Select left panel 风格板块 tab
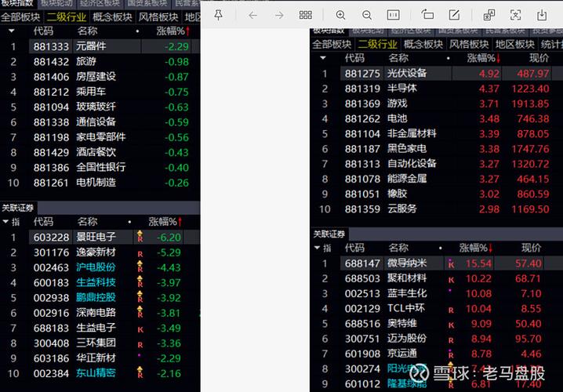This screenshot has height=392, width=563. pyautogui.click(x=158, y=17)
